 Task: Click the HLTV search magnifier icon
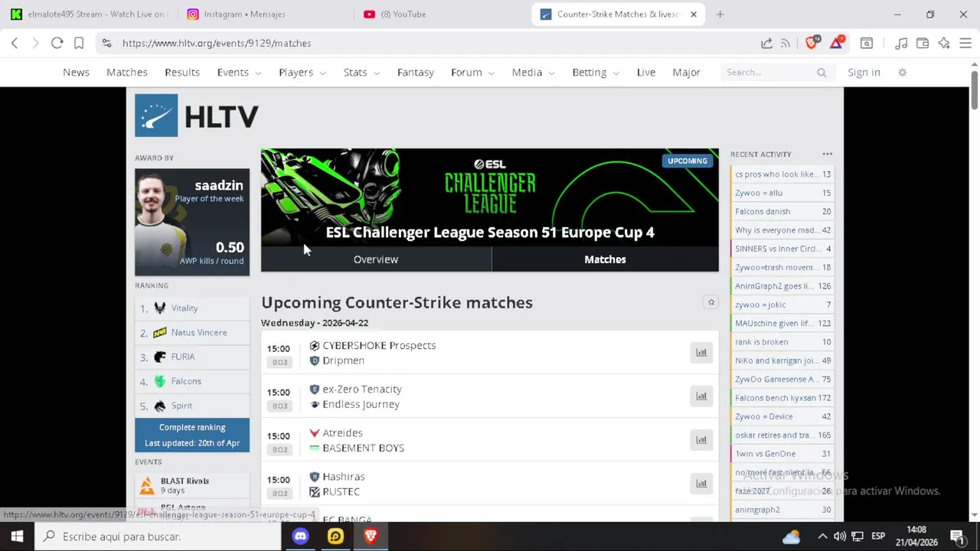[822, 73]
